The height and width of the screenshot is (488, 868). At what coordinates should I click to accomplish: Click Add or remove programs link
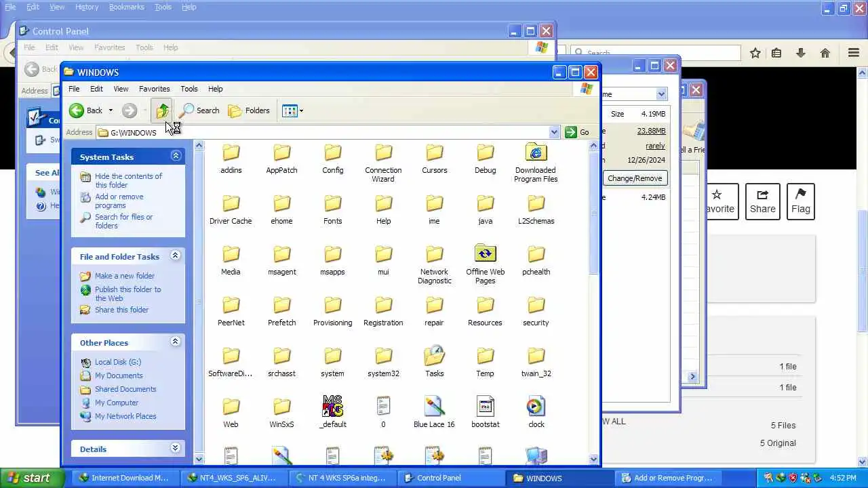coord(119,201)
